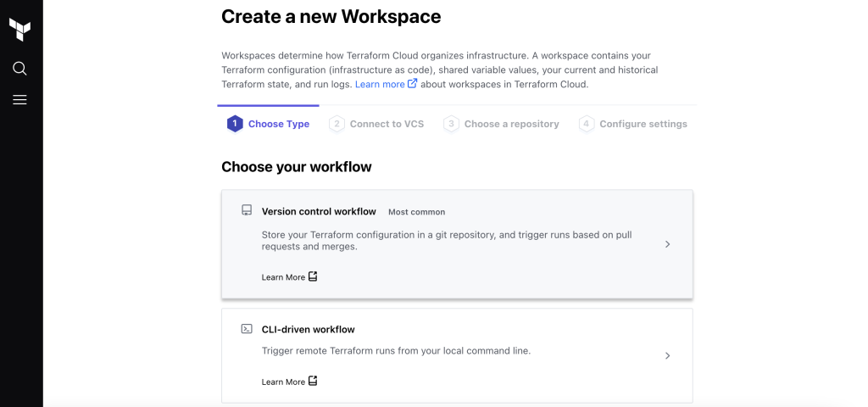Go to Connect to VCS step
This screenshot has height=407, width=868.
click(376, 124)
